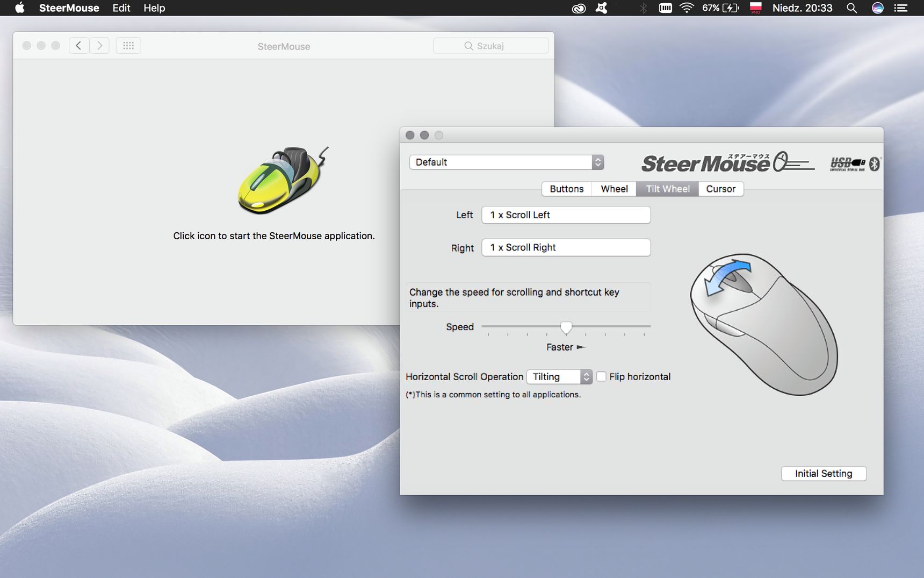924x578 pixels.
Task: Click the Right field '1 x Scroll Right'
Action: (x=566, y=247)
